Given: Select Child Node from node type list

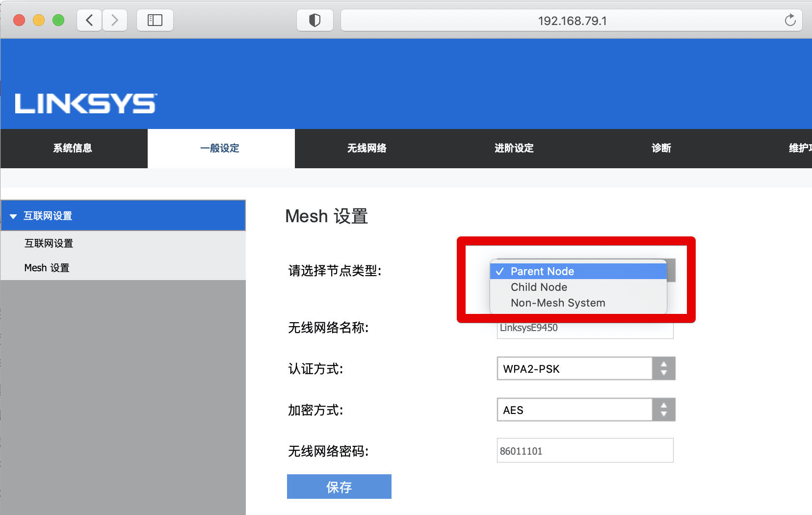Looking at the screenshot, I should [x=538, y=287].
